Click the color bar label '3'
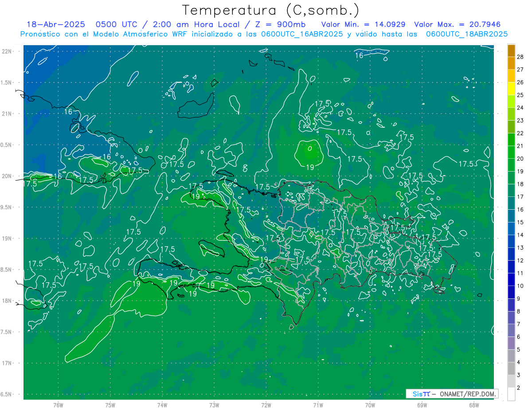532x411 pixels. click(x=519, y=375)
